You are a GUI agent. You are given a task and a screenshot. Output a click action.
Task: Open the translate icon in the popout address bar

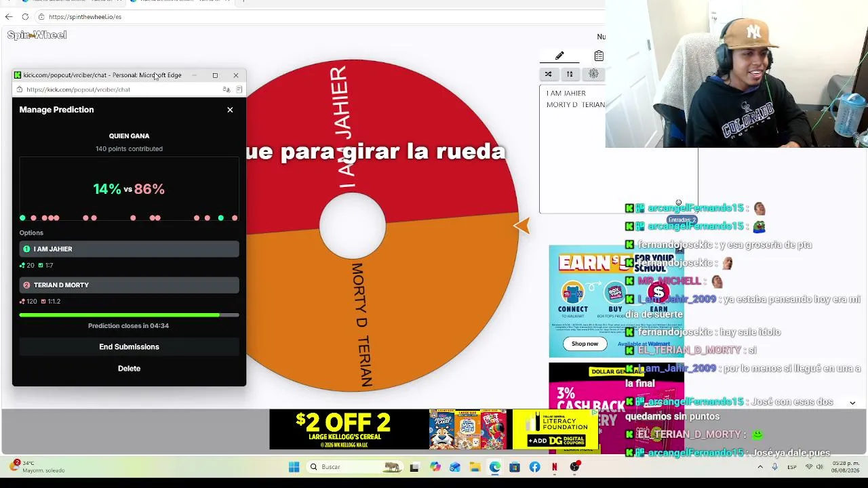(x=226, y=89)
